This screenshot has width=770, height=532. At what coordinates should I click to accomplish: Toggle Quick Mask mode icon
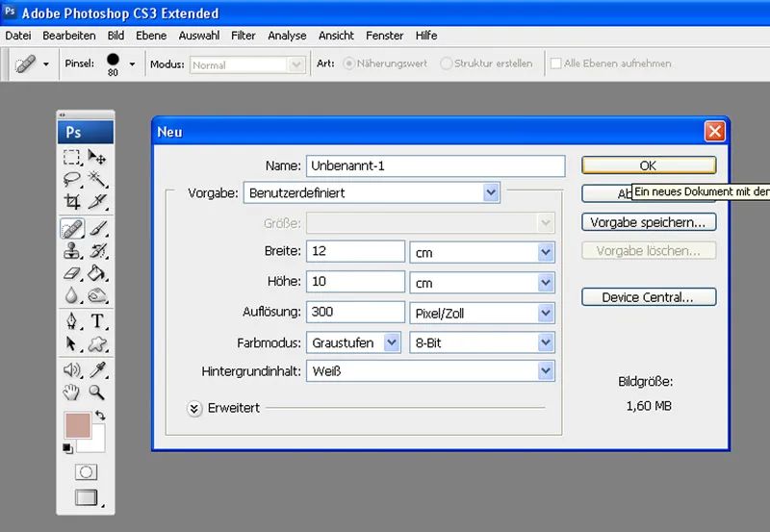point(86,472)
